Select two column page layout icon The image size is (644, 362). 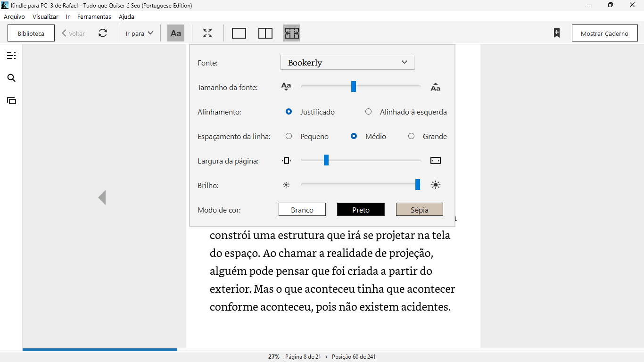click(265, 33)
